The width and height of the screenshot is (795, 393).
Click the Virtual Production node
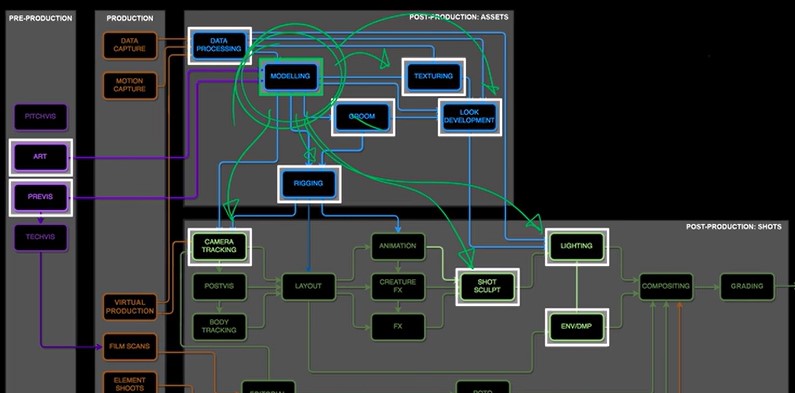130,307
